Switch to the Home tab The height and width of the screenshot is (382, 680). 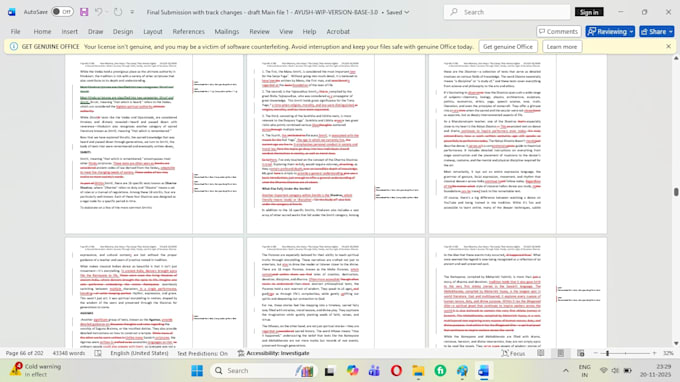pyautogui.click(x=42, y=32)
